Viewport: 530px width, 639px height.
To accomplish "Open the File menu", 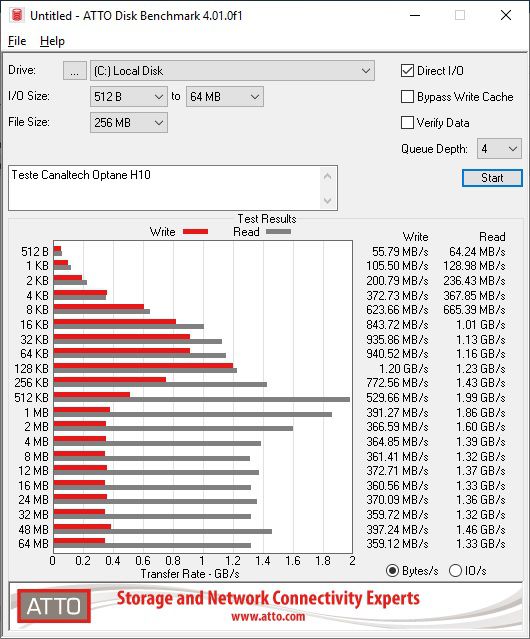I will click(17, 41).
